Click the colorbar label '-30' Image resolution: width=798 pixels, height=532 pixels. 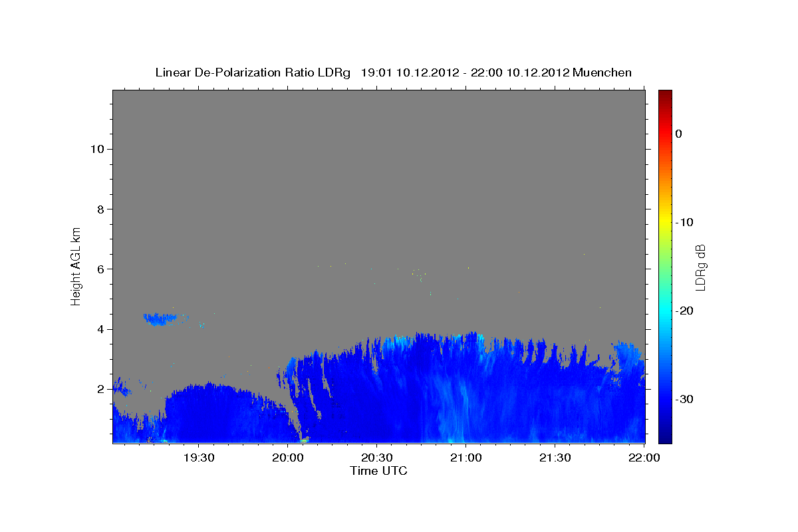[684, 399]
